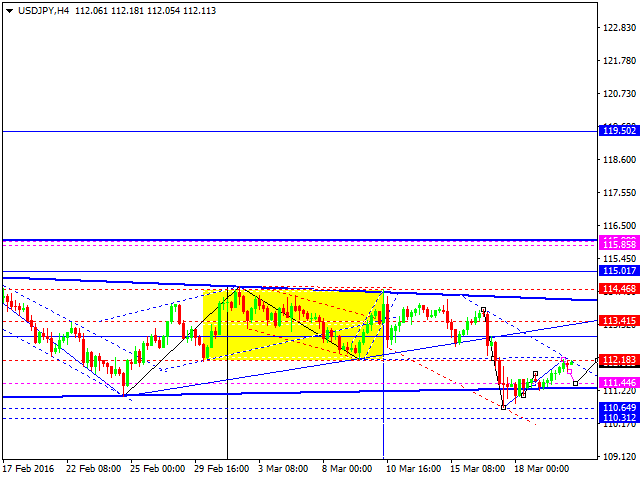Click the 122.830 price scale value
This screenshot has width=640, height=480.
tap(619, 28)
